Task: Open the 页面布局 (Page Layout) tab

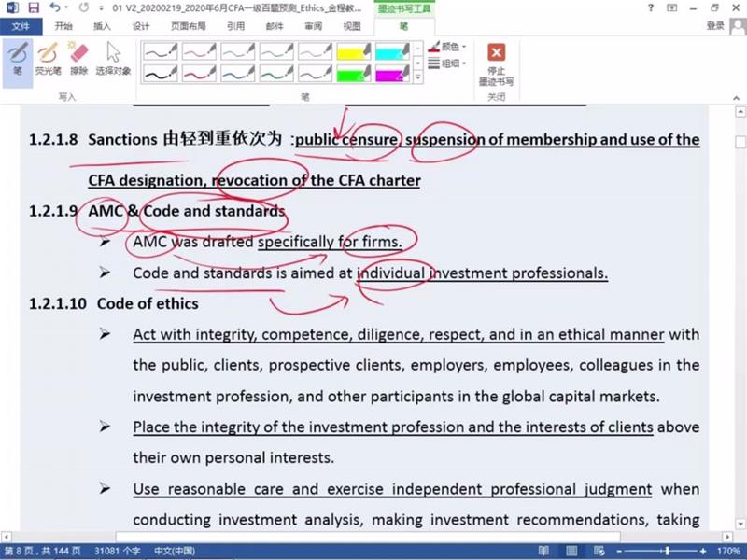Action: click(190, 26)
